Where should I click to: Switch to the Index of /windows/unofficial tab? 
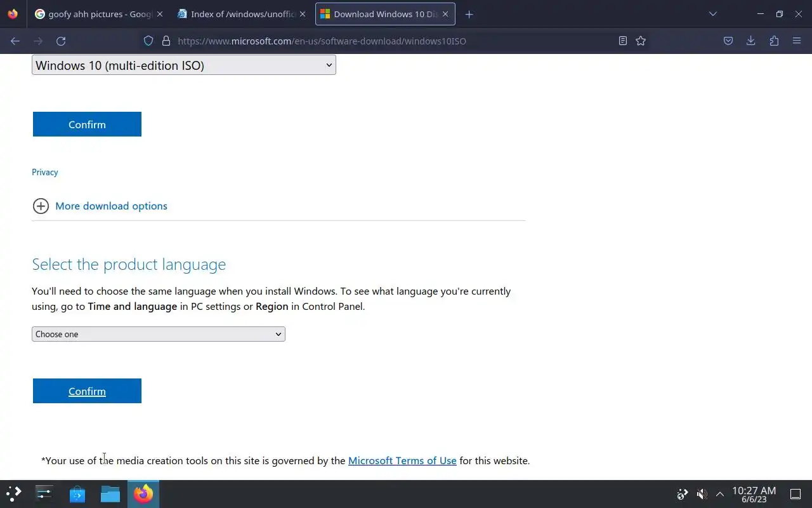[241, 14]
